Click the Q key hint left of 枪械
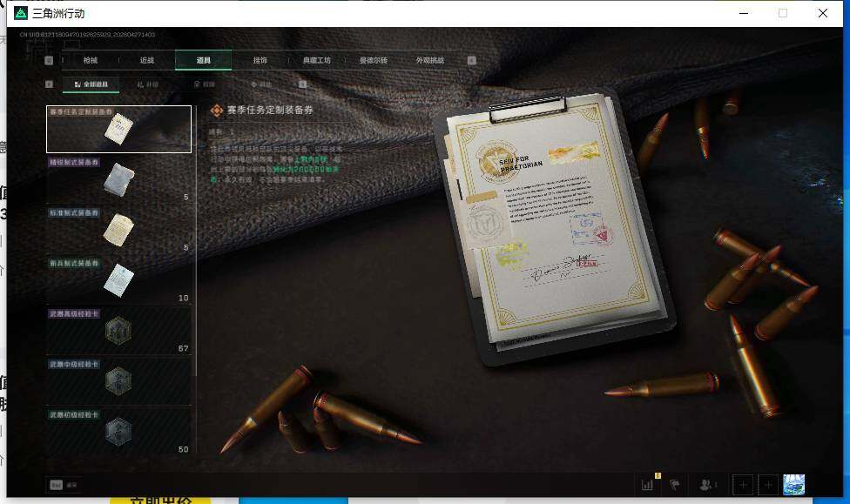Image resolution: width=850 pixels, height=504 pixels. point(49,60)
